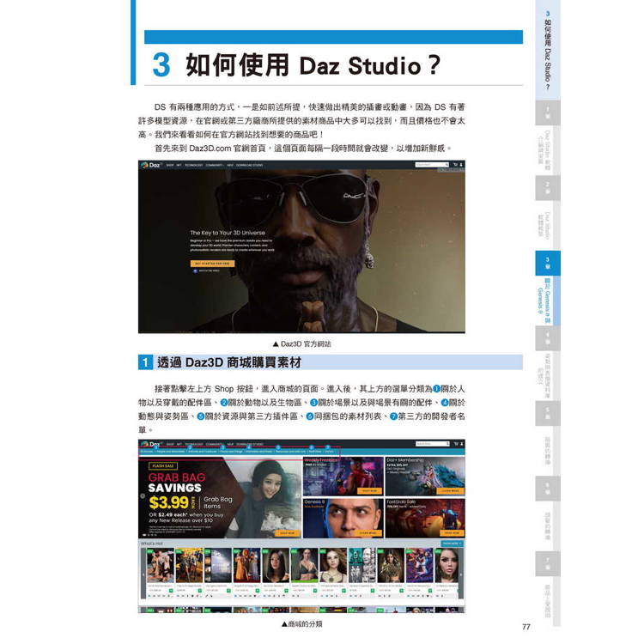Viewport: 644px width, 644px height.
Task: Click the play icon beside Watch the Video
Action: 195,270
